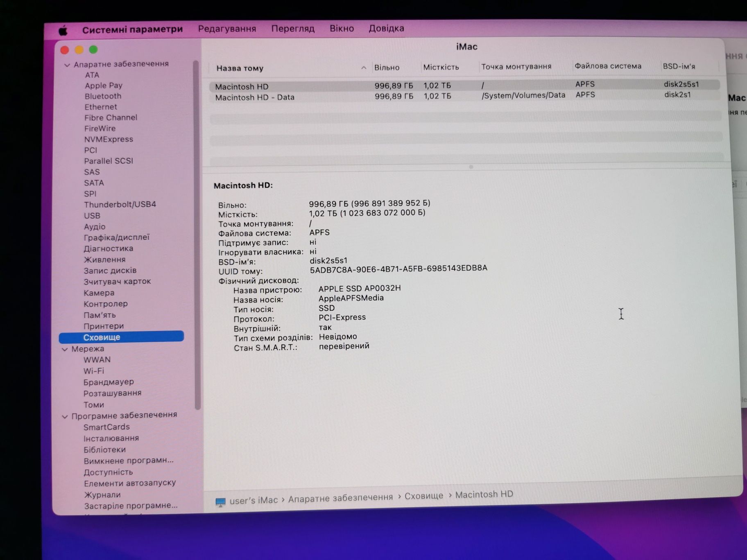Select SATA in sidebar

click(94, 183)
